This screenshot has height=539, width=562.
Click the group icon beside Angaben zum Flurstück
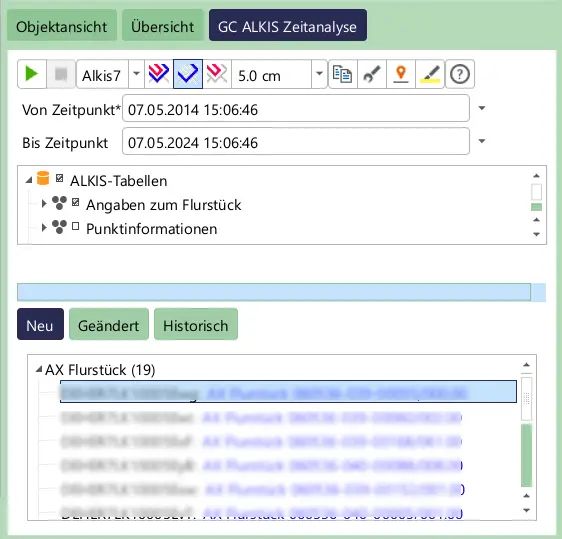click(x=59, y=203)
